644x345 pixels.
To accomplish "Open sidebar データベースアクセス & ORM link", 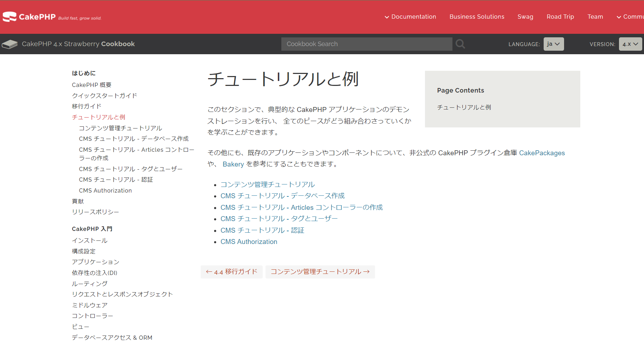I will (x=112, y=338).
